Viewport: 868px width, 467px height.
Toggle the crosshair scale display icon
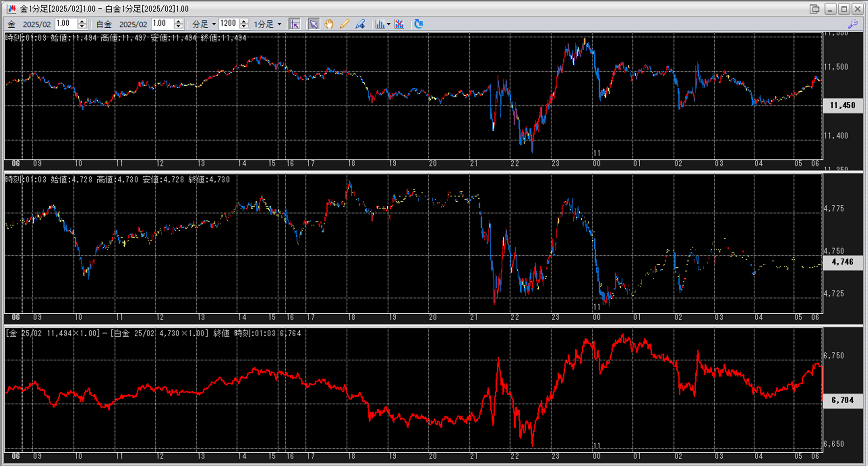coord(295,24)
